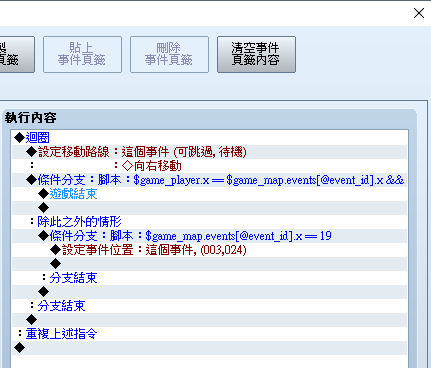The image size is (431, 368).
Task: Select the last empty line below 重複上述指令
Action: pyautogui.click(x=209, y=348)
